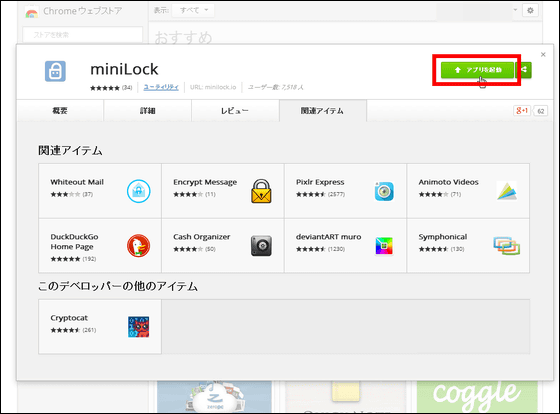The width and height of the screenshot is (560, 414).
Task: Click the miniLock padlock app icon
Action: tap(55, 71)
